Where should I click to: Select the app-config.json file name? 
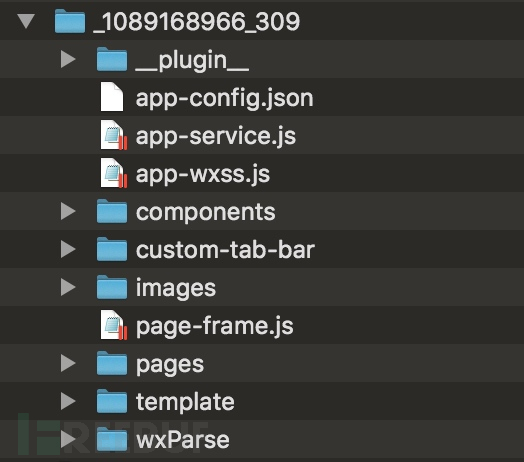pos(225,98)
